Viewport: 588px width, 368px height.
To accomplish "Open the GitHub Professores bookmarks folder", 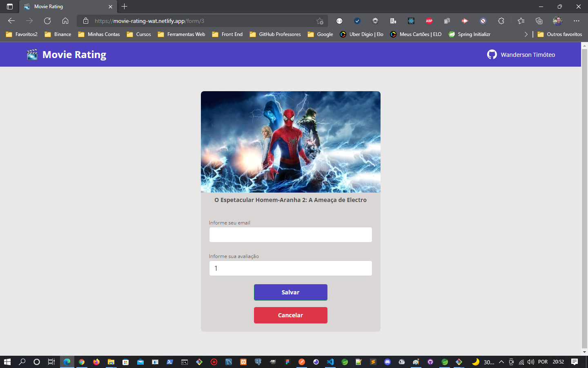I will tap(275, 34).
